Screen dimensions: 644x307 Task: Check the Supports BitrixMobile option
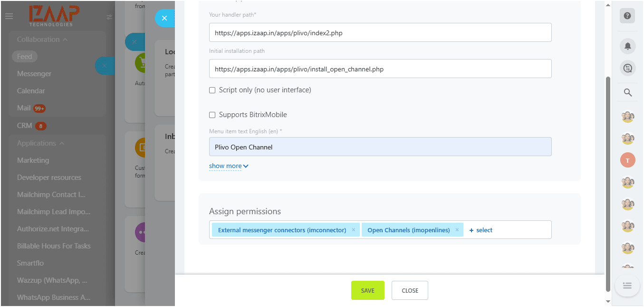[212, 115]
